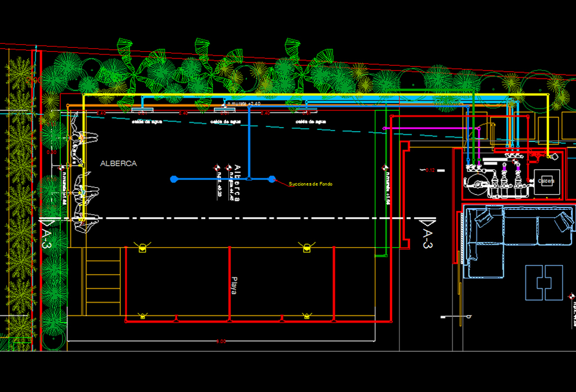Click the upper-right yellow pool light symbol
576x392 pixels.
307,246
